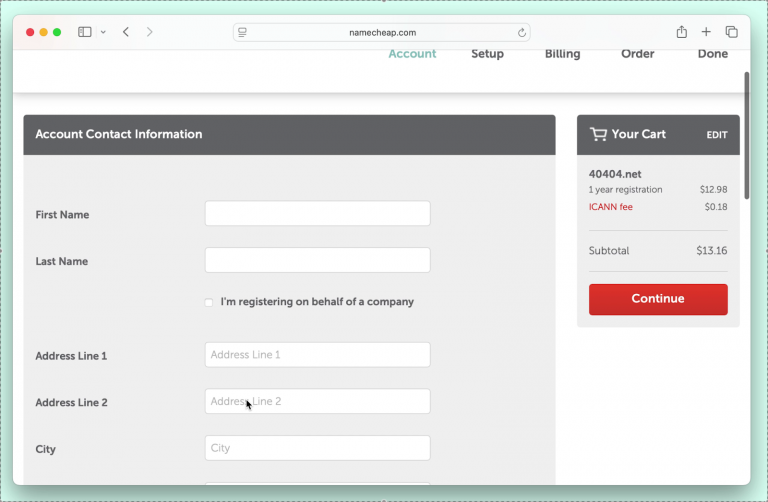Focus the First Name input field
Viewport: 768px width, 502px height.
317,214
